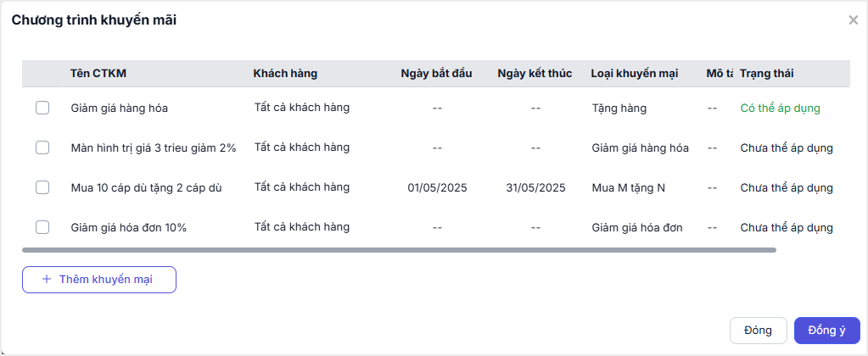Screen dimensions: 868x356
Task: Click the Trạng thái column header
Action: [x=767, y=74]
